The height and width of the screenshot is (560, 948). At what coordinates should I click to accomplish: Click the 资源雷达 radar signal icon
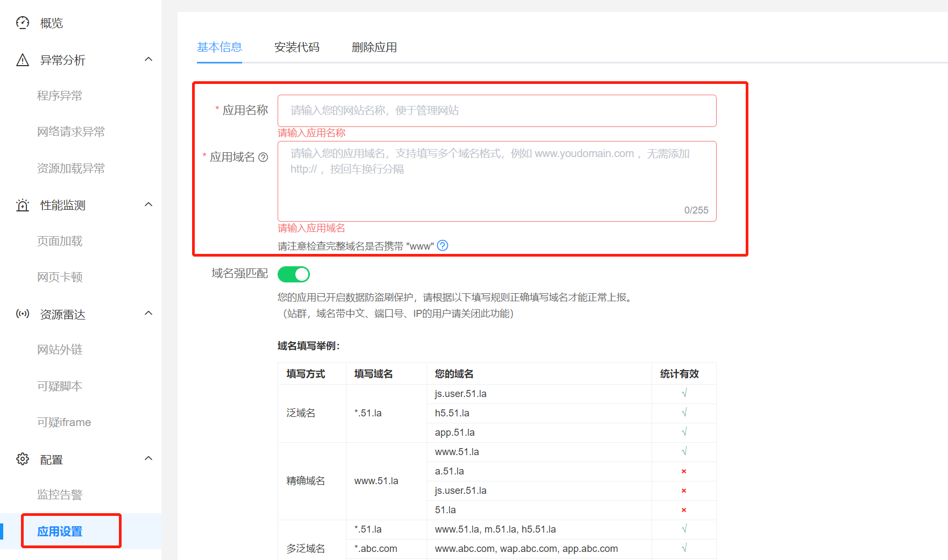23,314
